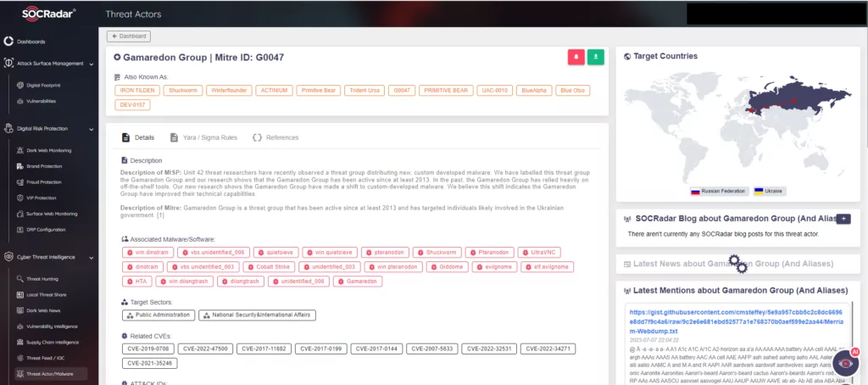
Task: Click the Russian Federation legend item
Action: (719, 191)
